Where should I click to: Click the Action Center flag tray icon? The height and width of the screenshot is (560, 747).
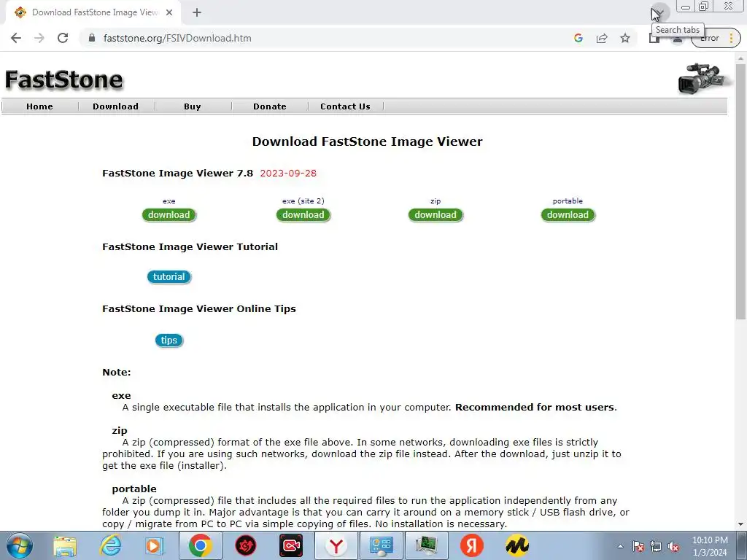point(638,547)
